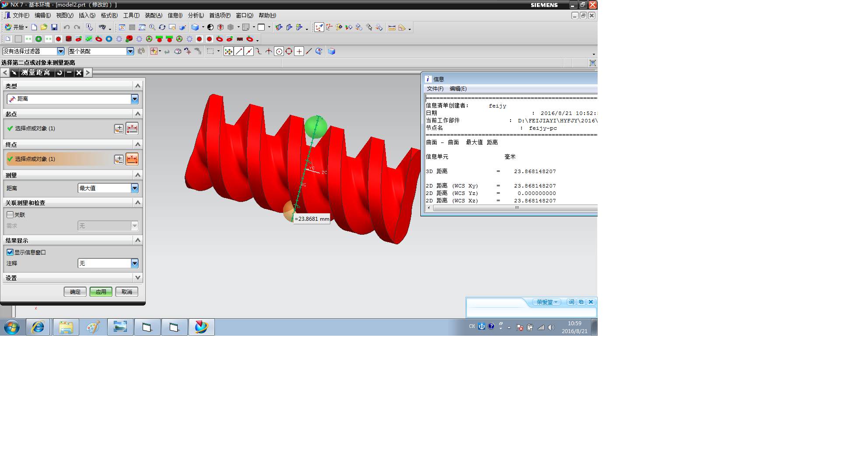Click the WCS orient axes icon
This screenshot has height=452, width=868.
click(329, 27)
